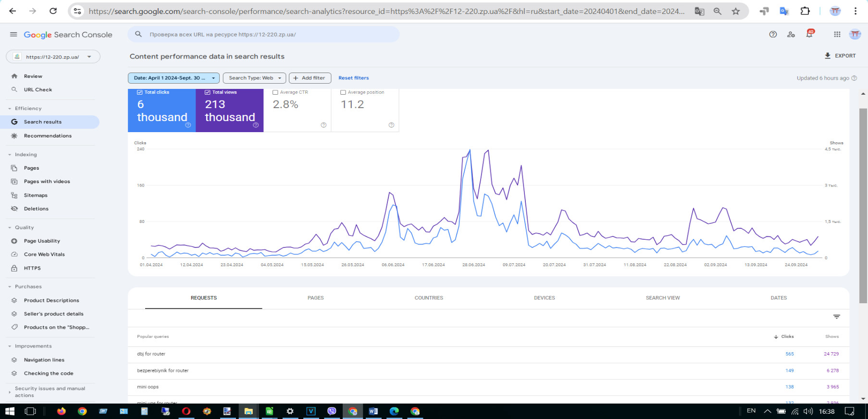The image size is (868, 419).
Task: Click the scrollbar down arrow
Action: point(863,398)
